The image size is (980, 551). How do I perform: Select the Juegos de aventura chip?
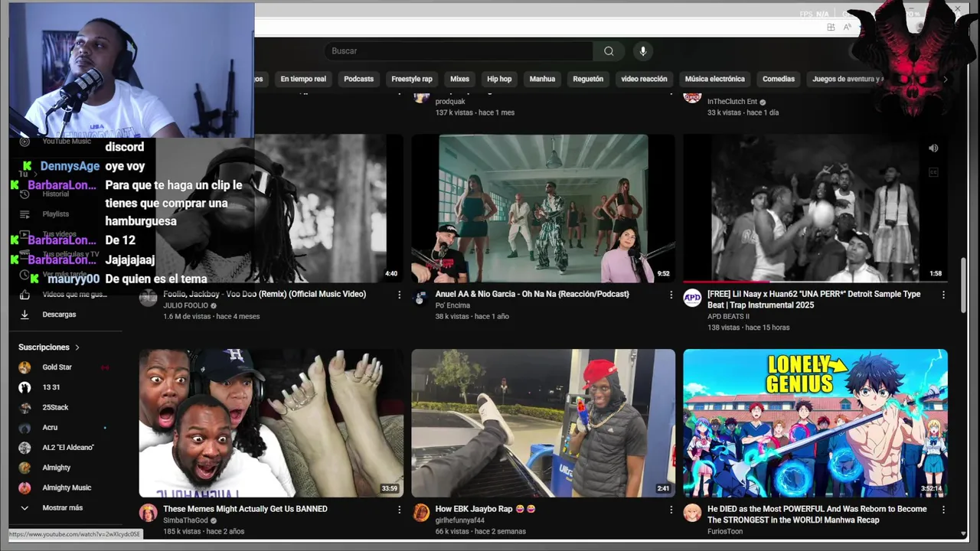click(847, 79)
